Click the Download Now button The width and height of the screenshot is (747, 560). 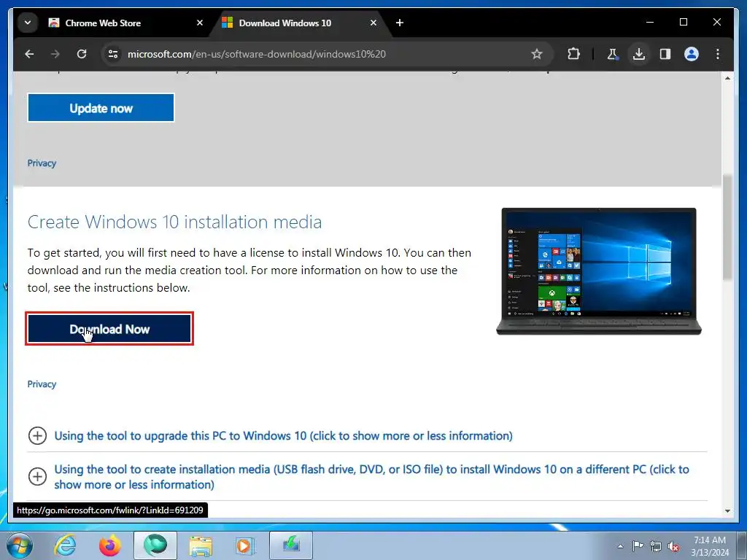pyautogui.click(x=109, y=329)
